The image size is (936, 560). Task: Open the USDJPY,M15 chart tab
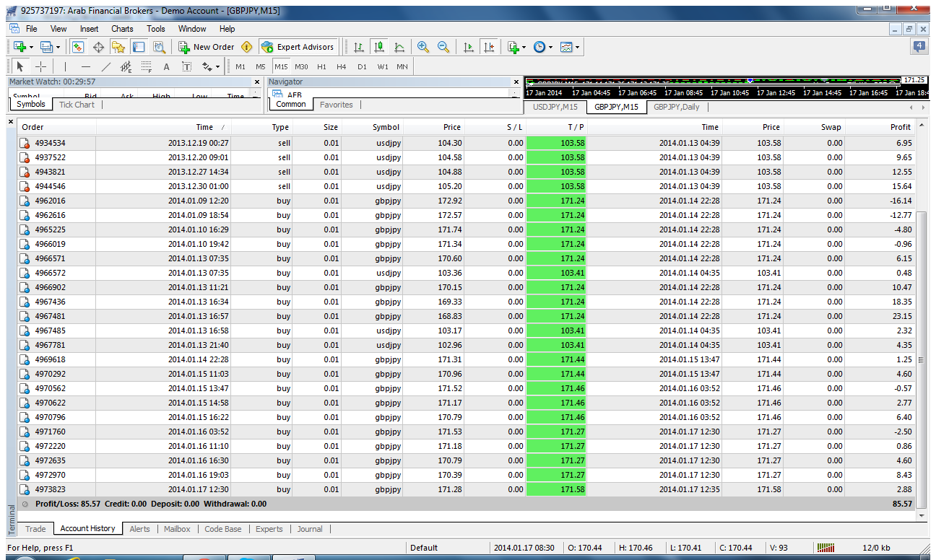point(555,107)
